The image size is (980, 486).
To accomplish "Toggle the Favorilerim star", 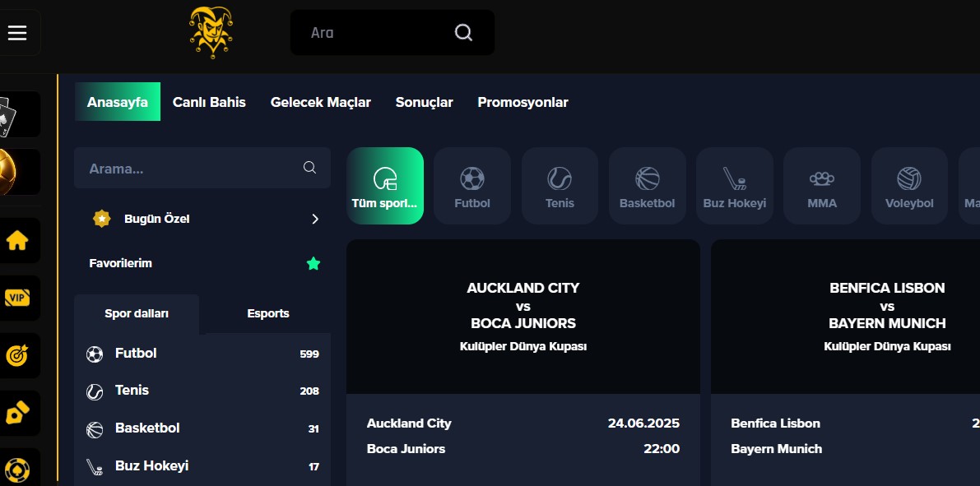I will coord(313,264).
